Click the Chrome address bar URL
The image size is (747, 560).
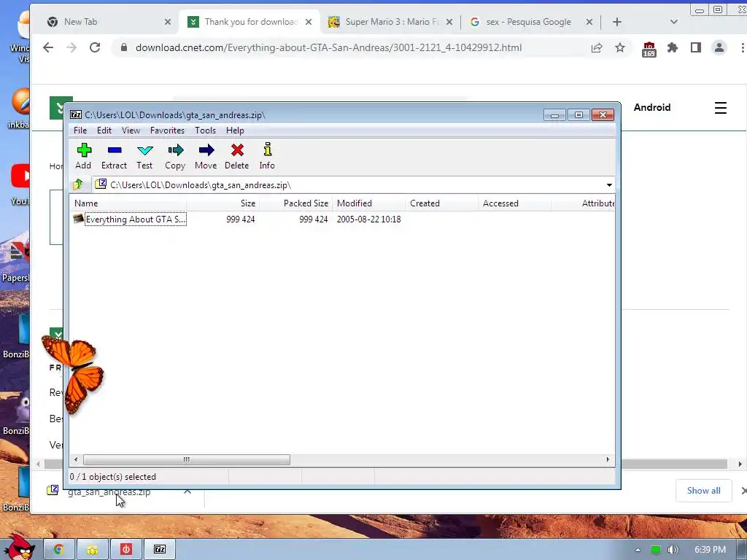(328, 47)
